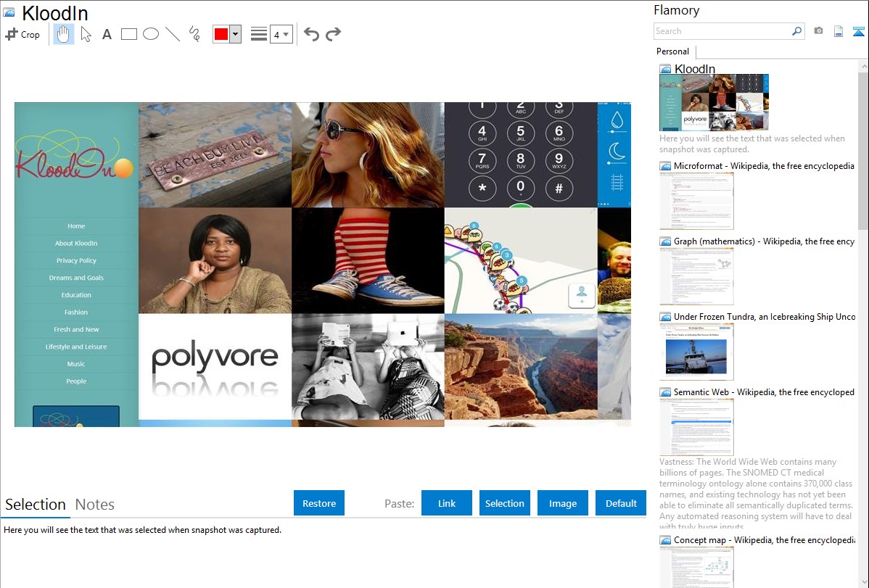Click the page document icon beside the camera
The width and height of the screenshot is (869, 588).
(x=839, y=31)
